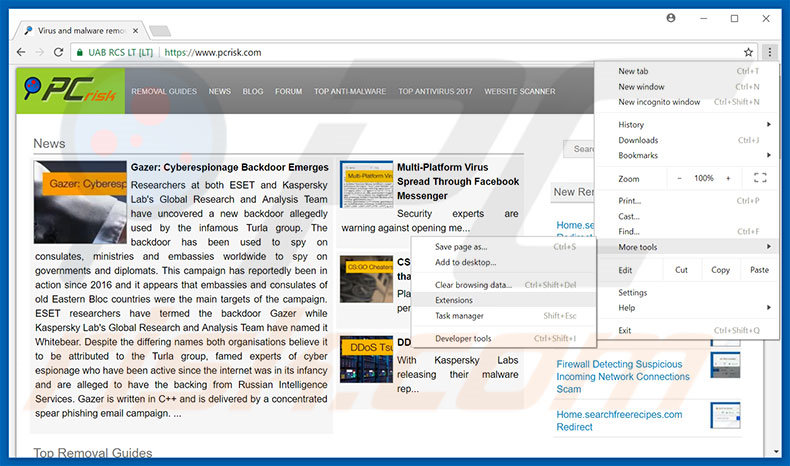This screenshot has height=466, width=790.
Task: Toggle fullscreen mode in the Zoom row
Action: coord(760,178)
